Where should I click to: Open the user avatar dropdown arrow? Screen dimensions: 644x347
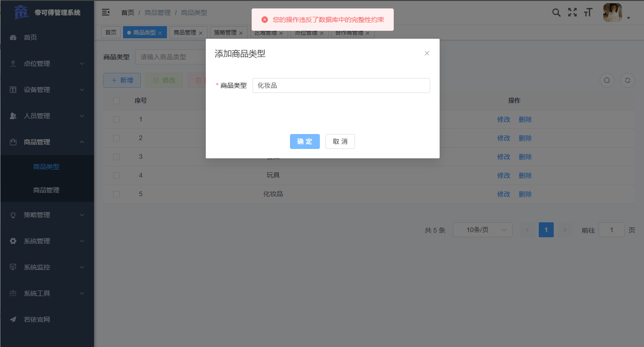pos(629,17)
